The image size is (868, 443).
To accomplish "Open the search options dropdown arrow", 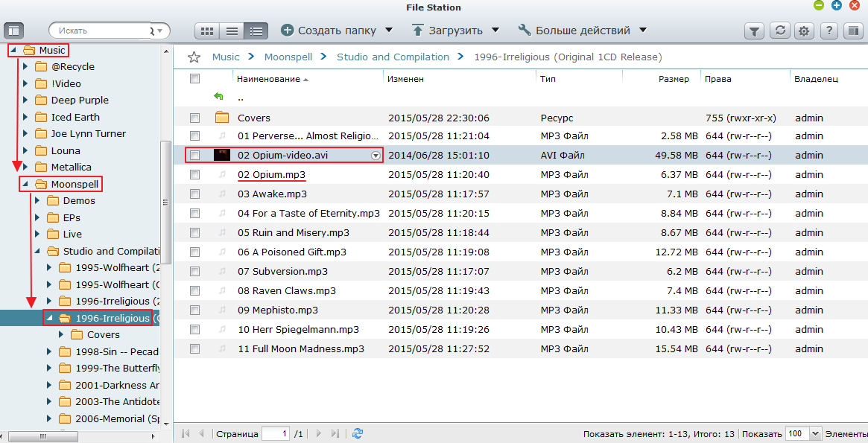I will 160,31.
